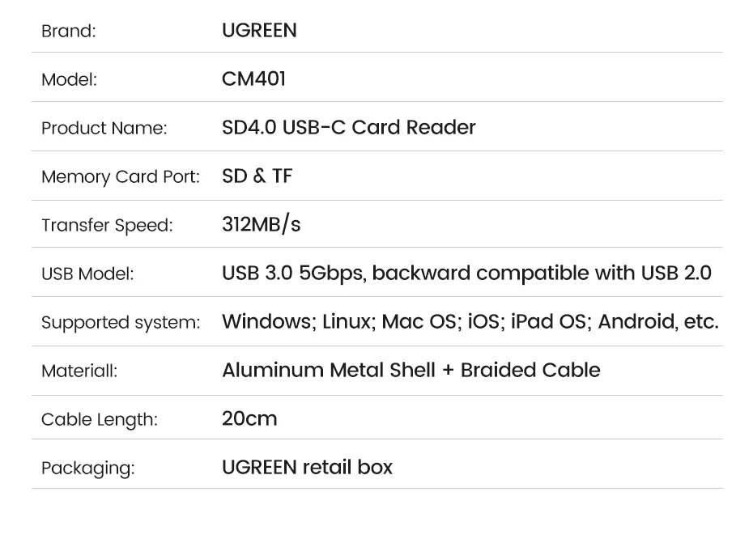753x560 pixels.
Task: Select the UGREEN retail box text
Action: pyautogui.click(x=307, y=467)
